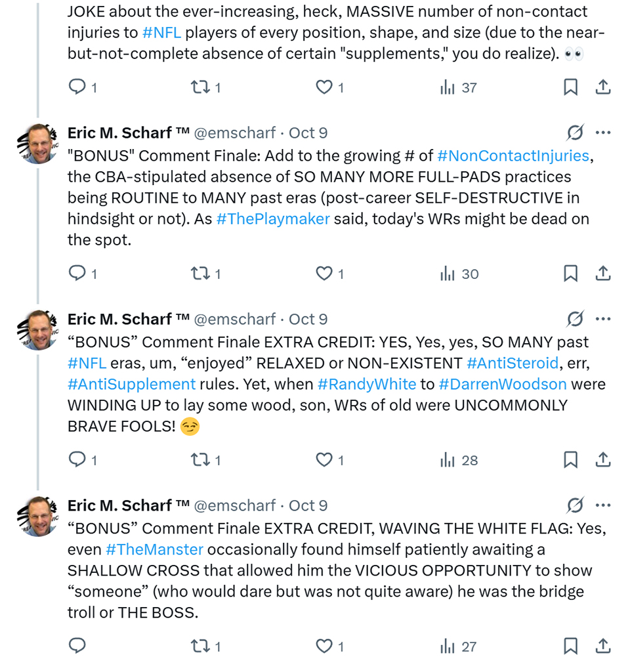This screenshot has width=630, height=672.
Task: Open the #RandyWhite hashtag link
Action: (x=367, y=384)
